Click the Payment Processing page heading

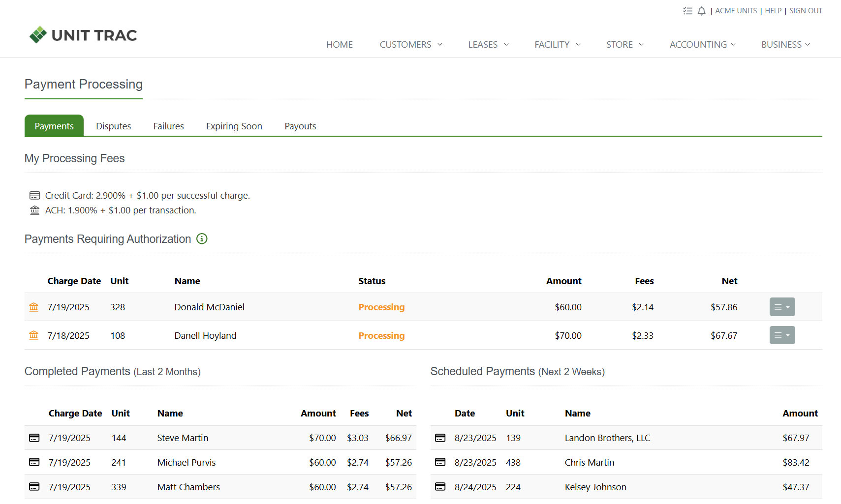(x=84, y=84)
